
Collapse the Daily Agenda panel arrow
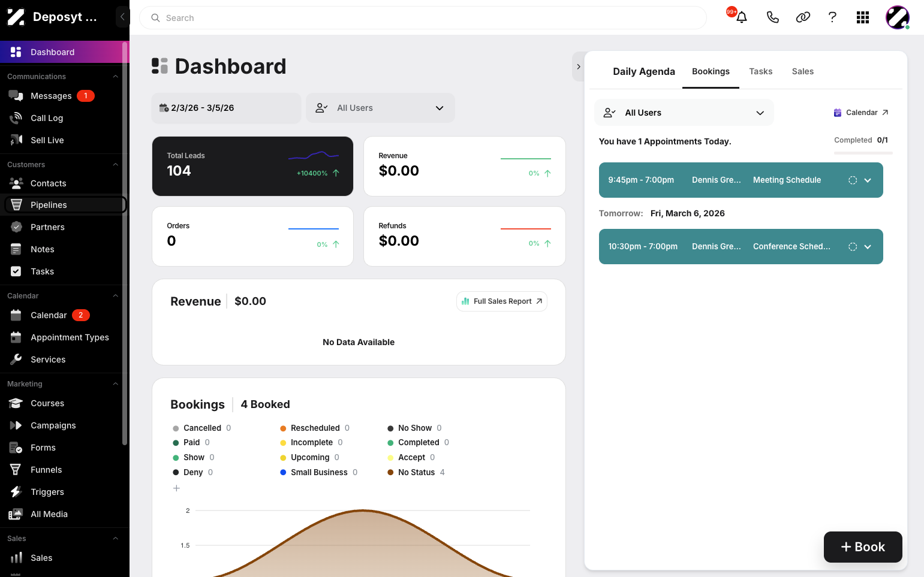(x=578, y=67)
